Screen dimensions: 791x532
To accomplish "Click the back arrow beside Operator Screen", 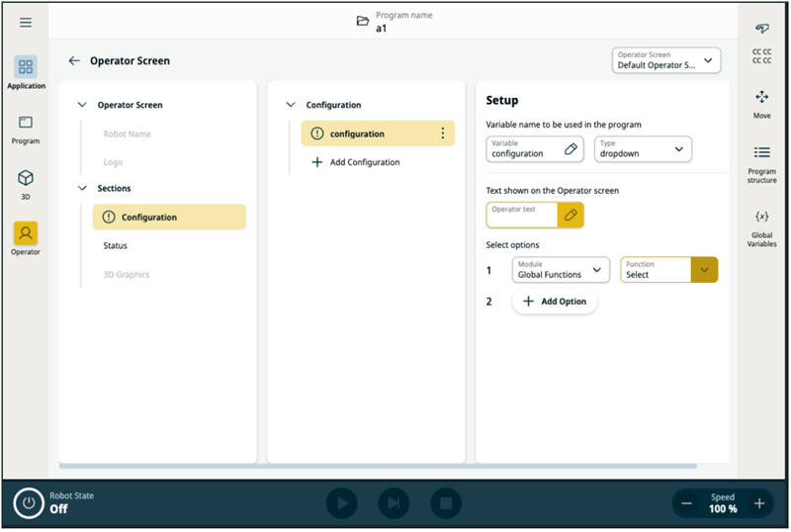I will (x=74, y=60).
